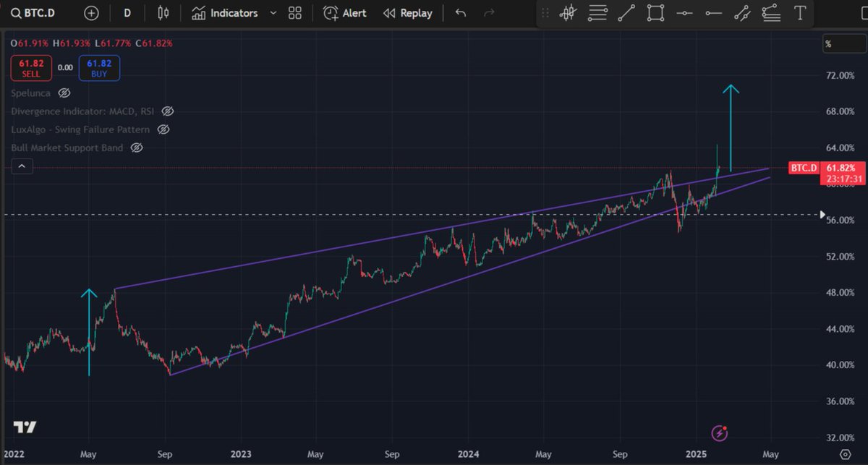868x465 pixels.
Task: Click the add symbol plus icon
Action: tap(91, 13)
